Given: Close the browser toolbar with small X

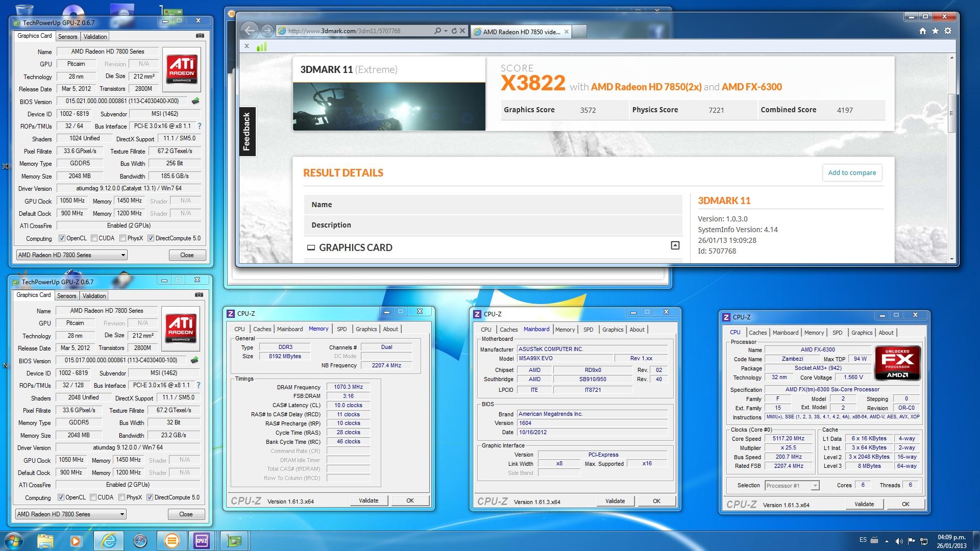Looking at the screenshot, I should (x=247, y=46).
